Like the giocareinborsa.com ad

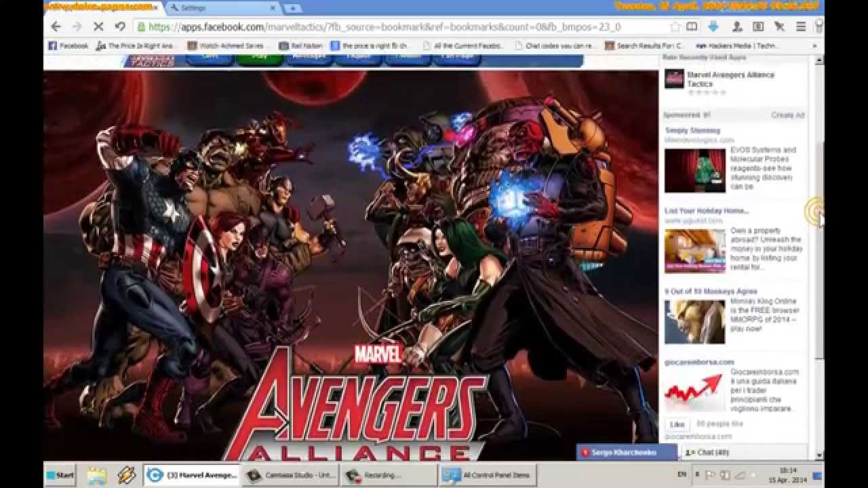677,424
